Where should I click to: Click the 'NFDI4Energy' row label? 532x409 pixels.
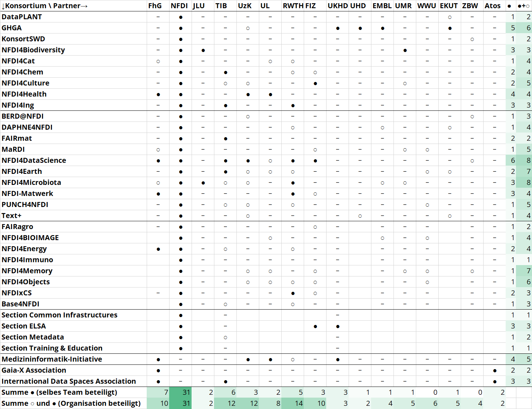(24, 249)
